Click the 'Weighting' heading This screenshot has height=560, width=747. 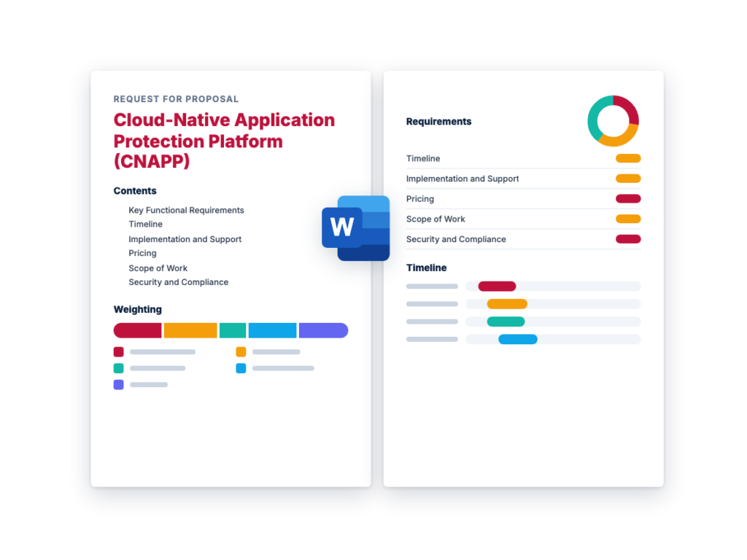click(x=138, y=309)
